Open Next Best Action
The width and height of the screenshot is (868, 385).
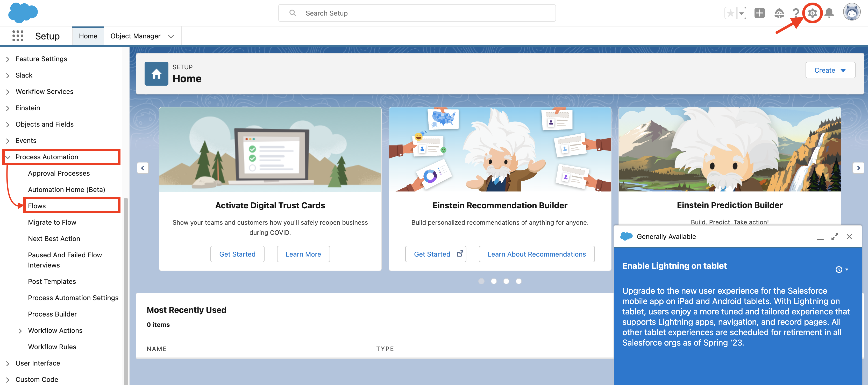54,239
